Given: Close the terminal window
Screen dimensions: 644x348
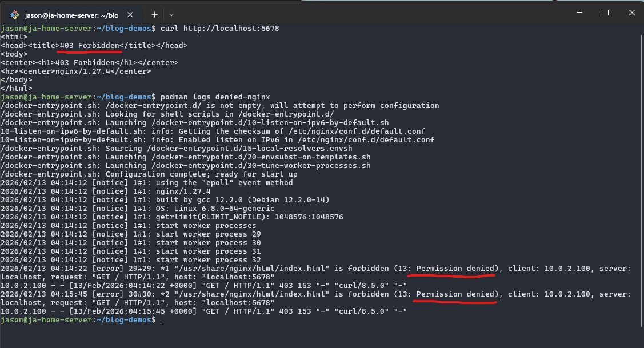Looking at the screenshot, I should (x=631, y=12).
